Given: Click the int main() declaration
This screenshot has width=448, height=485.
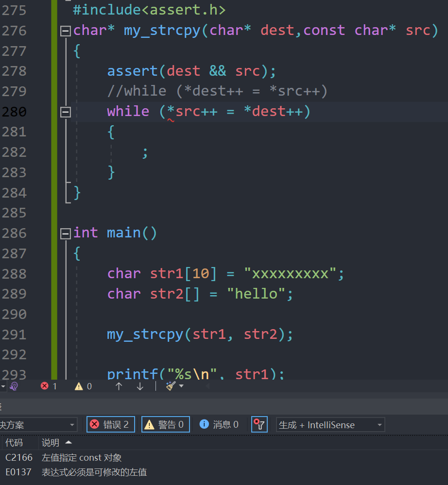Looking at the screenshot, I should pos(115,233).
